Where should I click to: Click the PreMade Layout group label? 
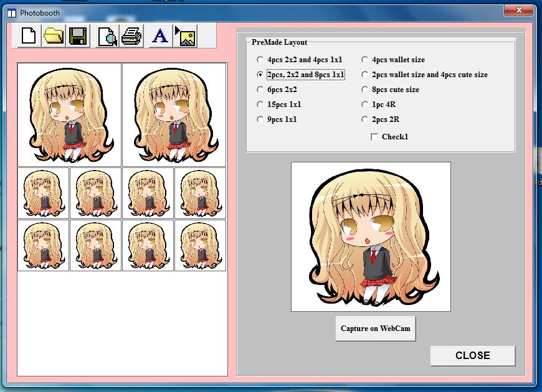coord(279,42)
